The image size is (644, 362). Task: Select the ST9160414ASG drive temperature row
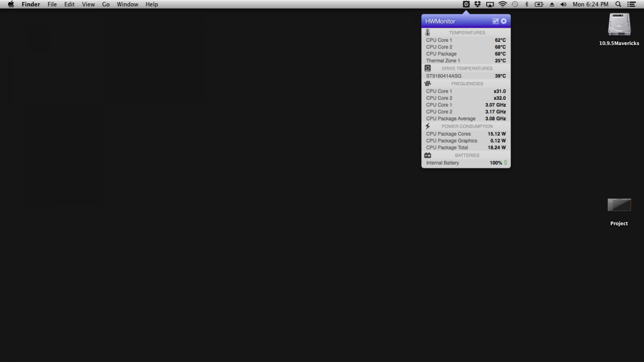click(x=465, y=76)
